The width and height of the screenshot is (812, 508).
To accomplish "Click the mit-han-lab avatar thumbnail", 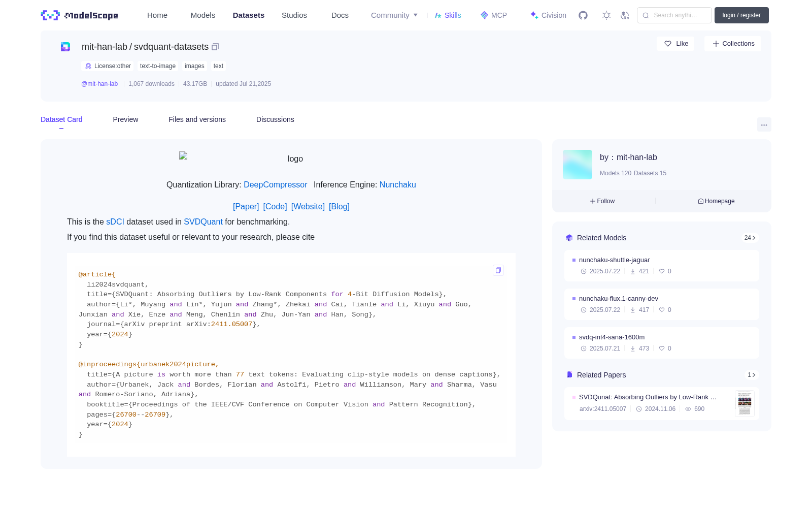I will tap(578, 165).
